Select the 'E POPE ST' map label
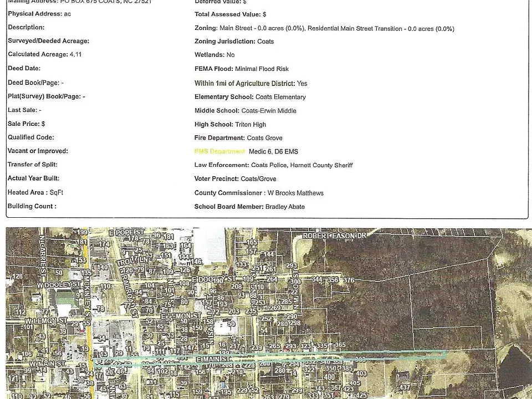Viewport: 532px width, 399px height. pos(126,233)
